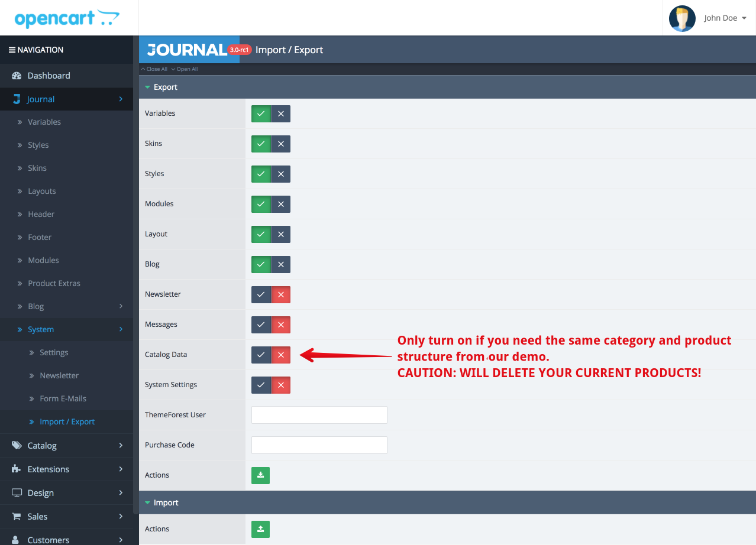Click the green import upload button
The image size is (756, 545).
[260, 529]
